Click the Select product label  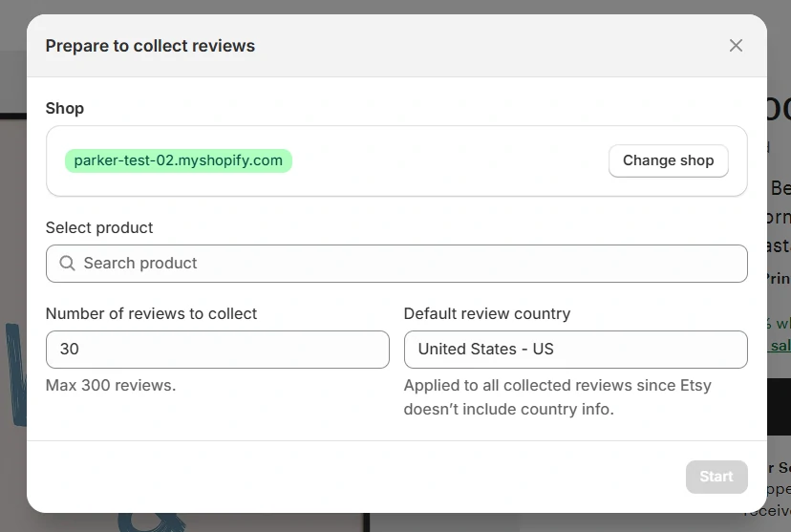point(99,227)
